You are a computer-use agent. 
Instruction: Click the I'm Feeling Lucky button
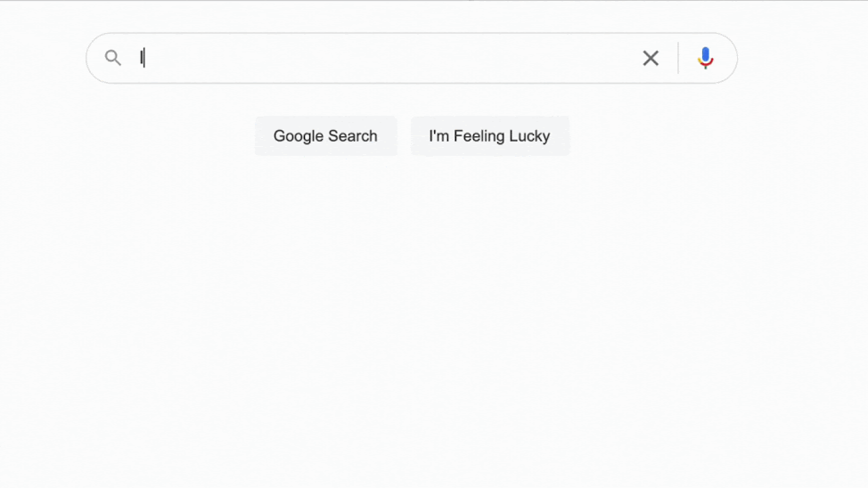point(489,136)
